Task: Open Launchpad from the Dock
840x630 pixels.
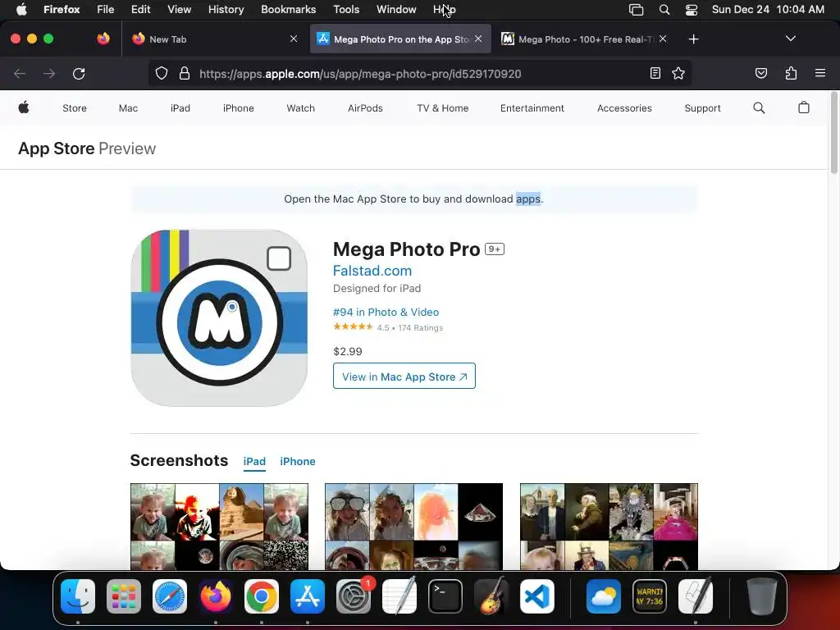Action: (x=124, y=596)
